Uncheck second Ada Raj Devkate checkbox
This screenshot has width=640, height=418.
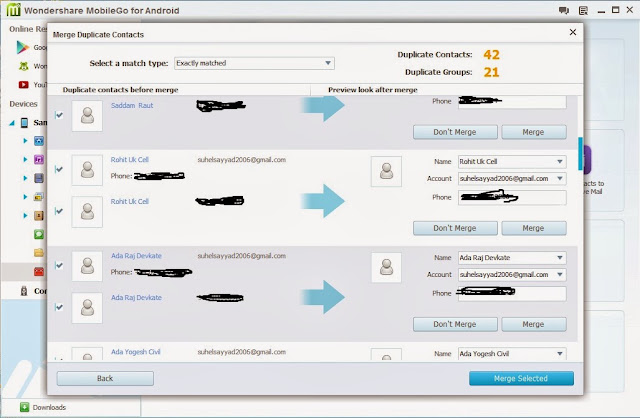(x=59, y=307)
